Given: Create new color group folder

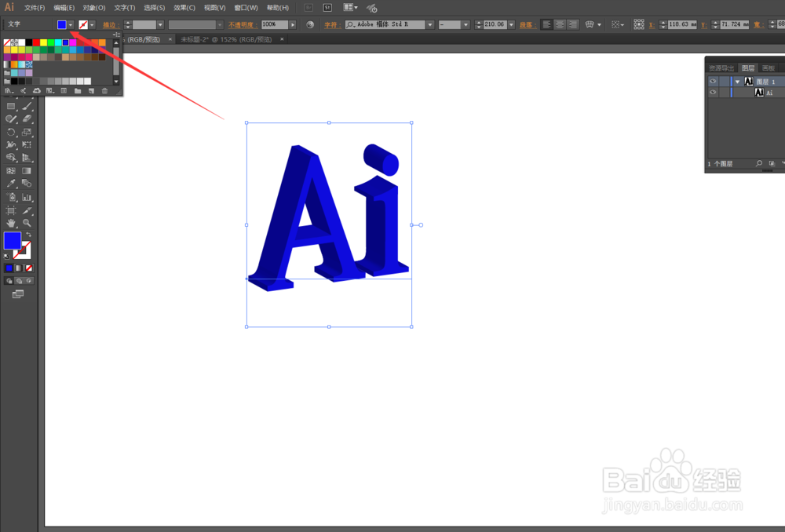Looking at the screenshot, I should coord(78,90).
